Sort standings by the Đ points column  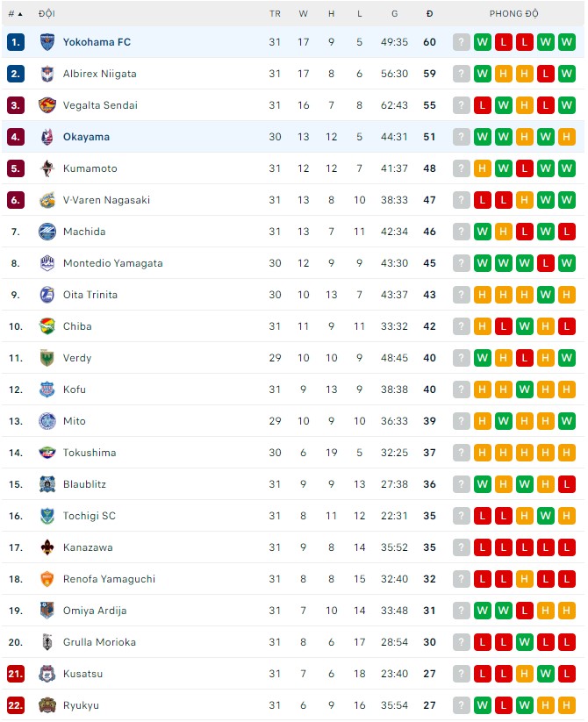point(429,14)
